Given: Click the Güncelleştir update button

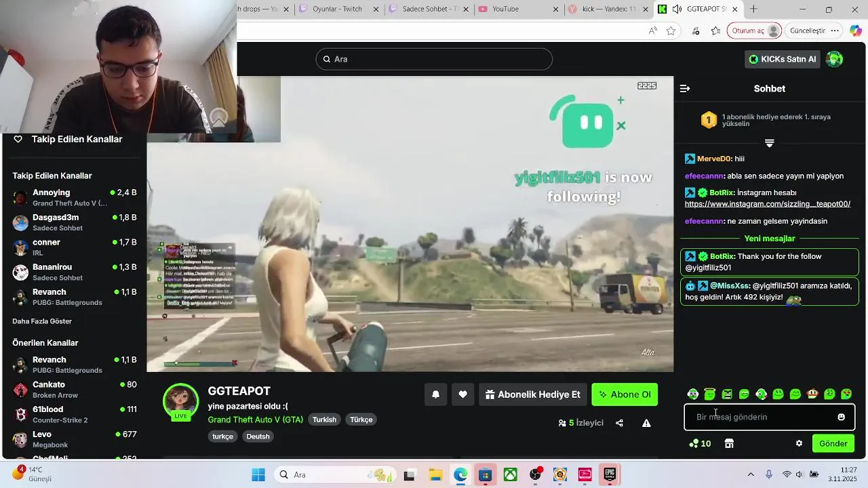Looking at the screenshot, I should [x=808, y=30].
